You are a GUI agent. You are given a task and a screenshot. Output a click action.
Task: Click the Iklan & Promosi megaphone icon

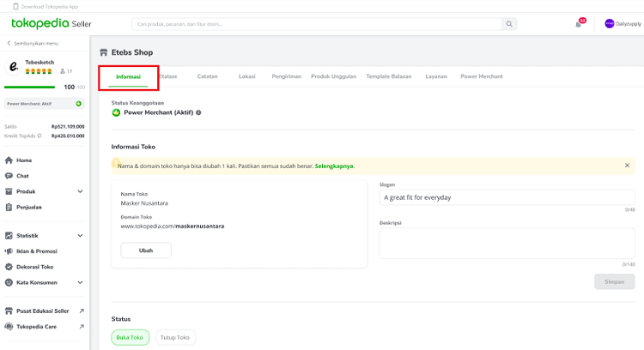click(9, 251)
